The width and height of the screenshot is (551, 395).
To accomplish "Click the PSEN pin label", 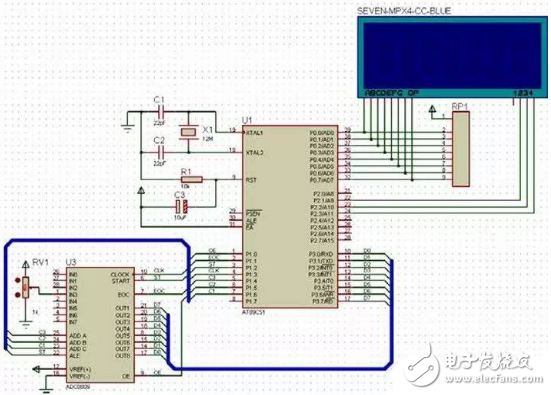I will point(253,213).
